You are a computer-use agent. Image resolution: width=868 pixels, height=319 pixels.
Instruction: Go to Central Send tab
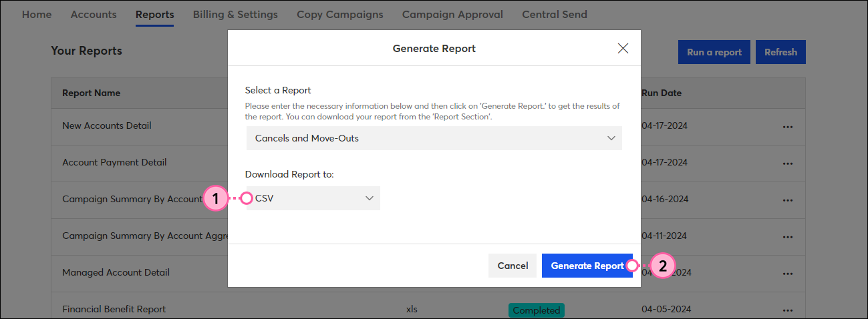tap(555, 14)
